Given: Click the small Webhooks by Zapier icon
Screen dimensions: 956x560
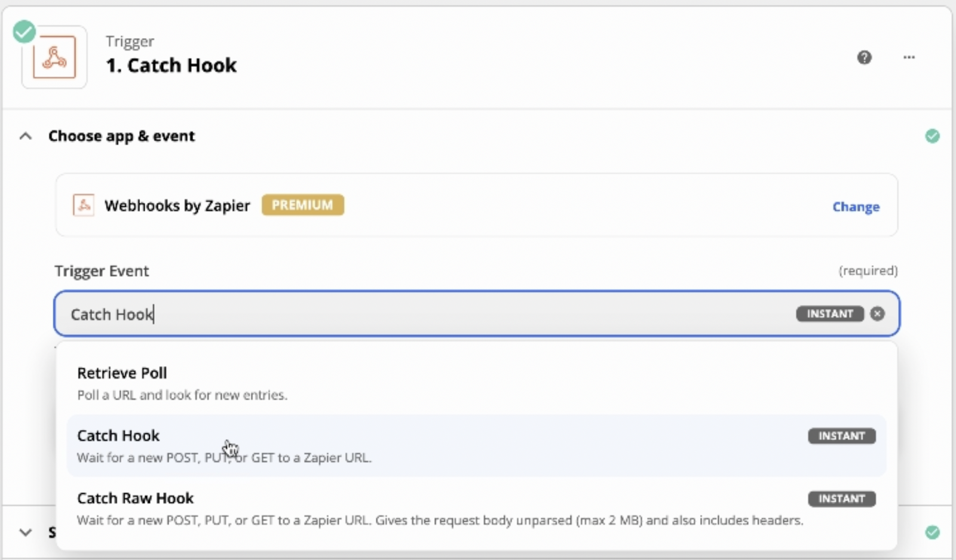Looking at the screenshot, I should tap(84, 205).
